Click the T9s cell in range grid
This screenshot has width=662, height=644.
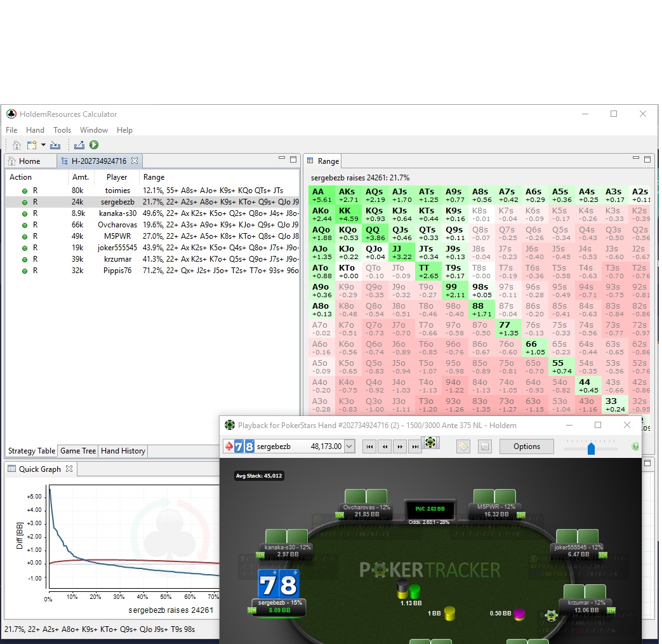click(455, 272)
